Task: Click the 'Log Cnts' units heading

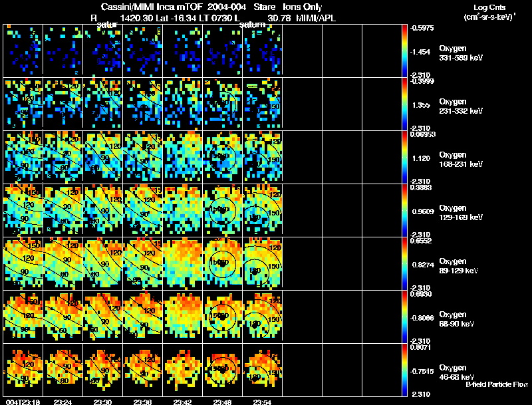Action: coord(489,7)
